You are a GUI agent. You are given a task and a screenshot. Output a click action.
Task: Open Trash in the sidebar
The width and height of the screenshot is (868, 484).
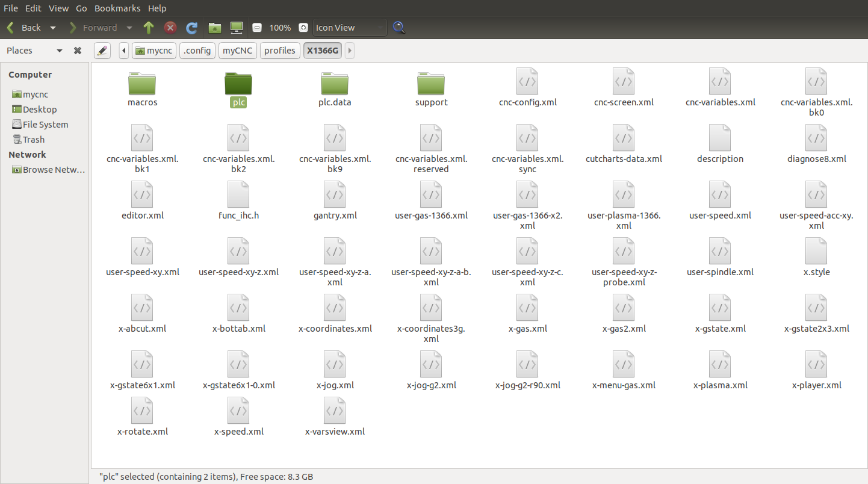tap(34, 140)
